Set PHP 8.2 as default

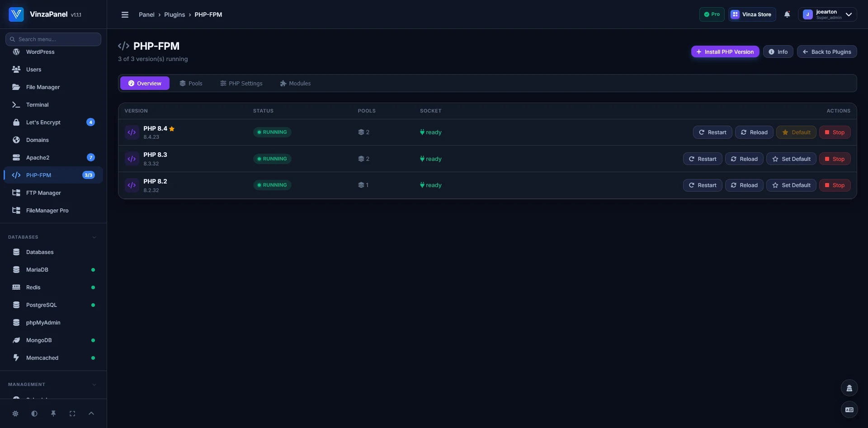tap(791, 185)
